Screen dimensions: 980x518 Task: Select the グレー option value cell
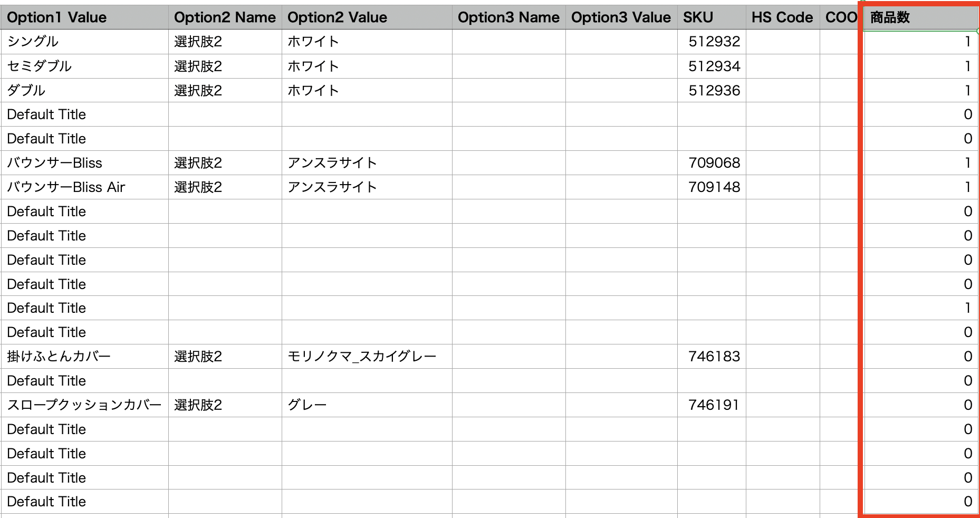click(x=367, y=405)
